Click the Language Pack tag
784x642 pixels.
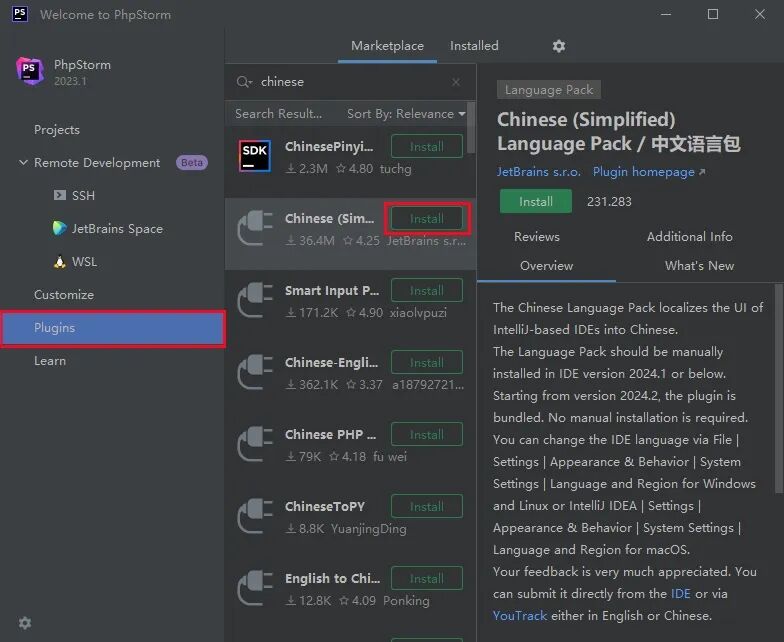548,90
